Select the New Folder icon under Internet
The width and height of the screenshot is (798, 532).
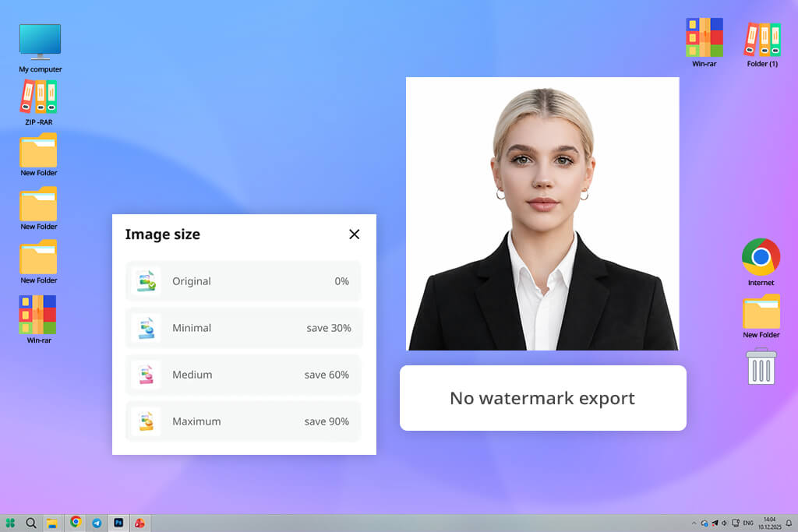761,316
